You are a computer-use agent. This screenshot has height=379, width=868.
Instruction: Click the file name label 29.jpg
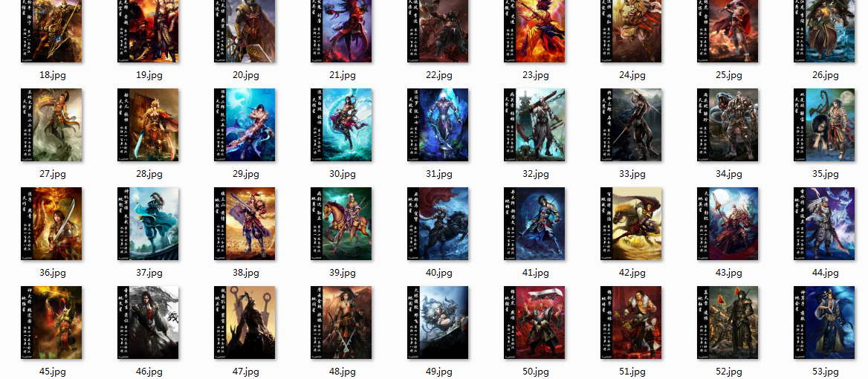pyautogui.click(x=246, y=174)
